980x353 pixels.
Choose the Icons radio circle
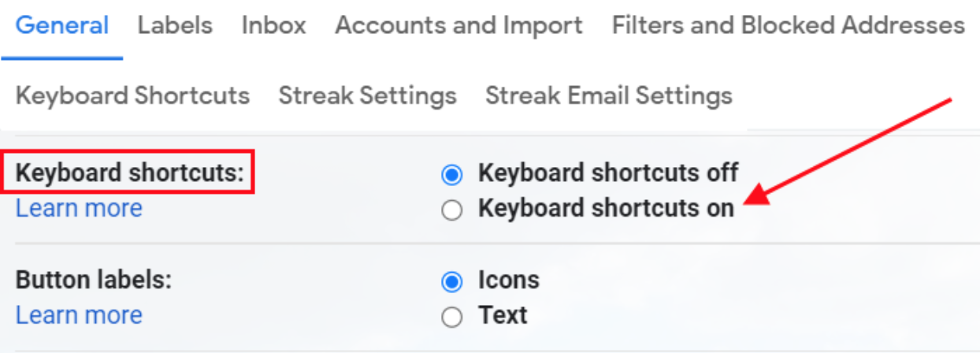click(452, 281)
